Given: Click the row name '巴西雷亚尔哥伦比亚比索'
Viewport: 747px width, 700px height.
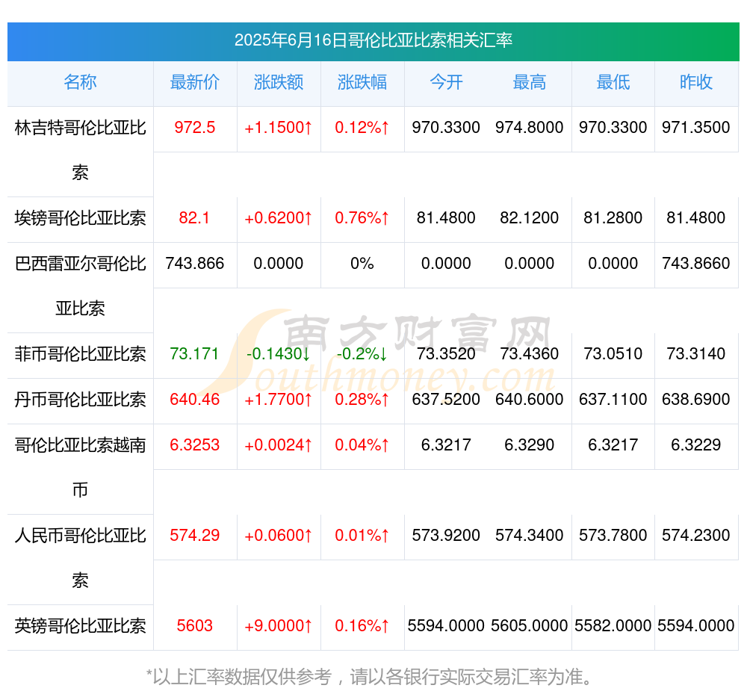Looking at the screenshot, I should [x=80, y=286].
